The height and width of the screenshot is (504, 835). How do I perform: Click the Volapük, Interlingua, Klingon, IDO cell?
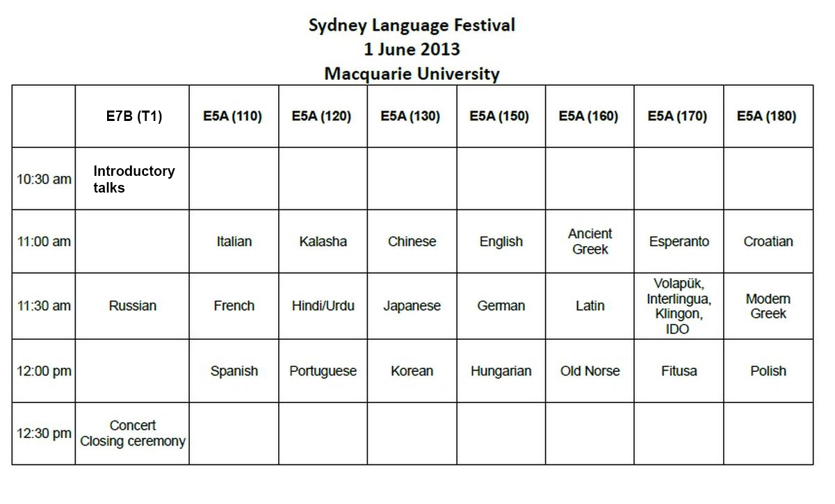[679, 306]
